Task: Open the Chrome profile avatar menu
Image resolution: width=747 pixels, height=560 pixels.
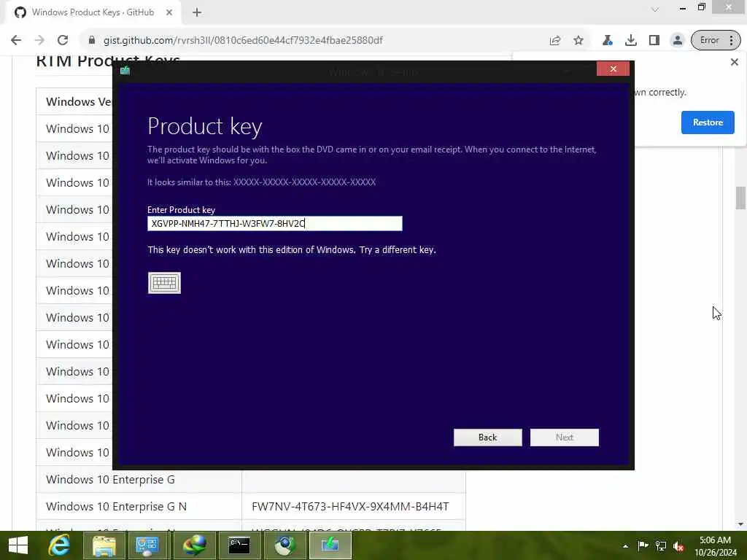Action: point(677,41)
